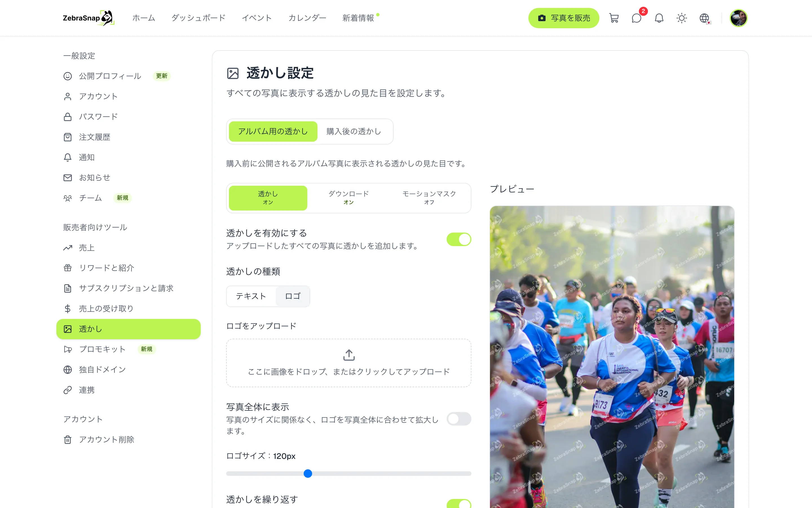Go to カレンダー in top navigation

[x=307, y=18]
